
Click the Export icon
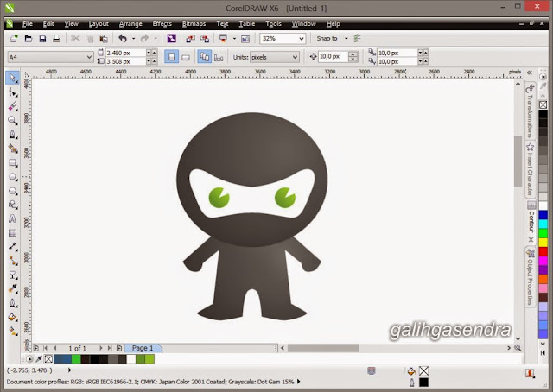(x=205, y=39)
